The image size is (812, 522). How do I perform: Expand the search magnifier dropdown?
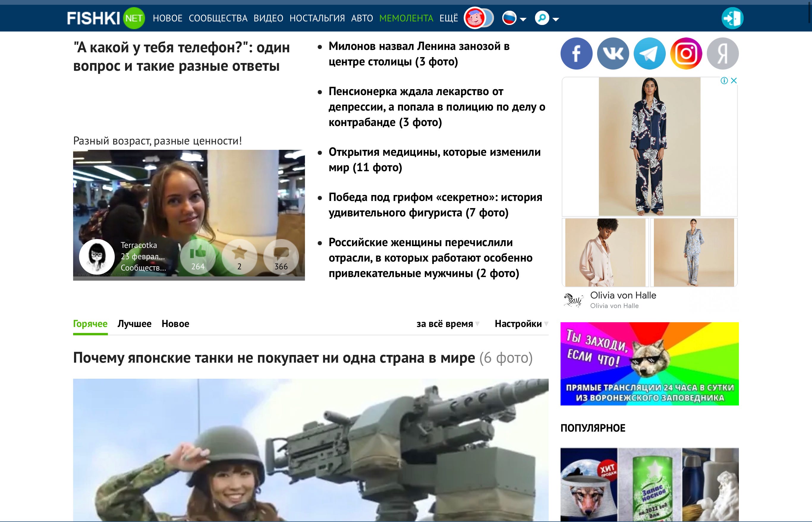[x=547, y=18]
